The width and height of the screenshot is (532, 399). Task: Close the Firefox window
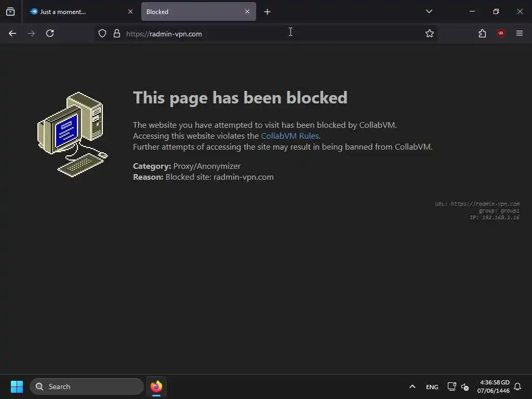click(x=520, y=11)
